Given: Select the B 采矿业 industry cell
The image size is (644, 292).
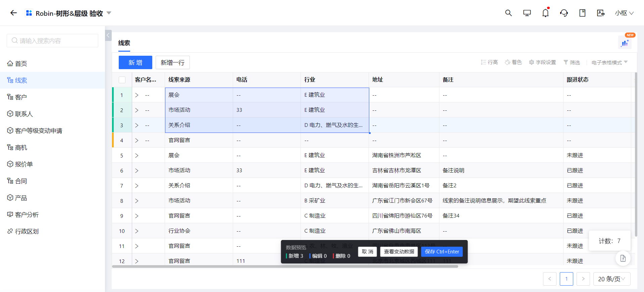Looking at the screenshot, I should point(335,201).
